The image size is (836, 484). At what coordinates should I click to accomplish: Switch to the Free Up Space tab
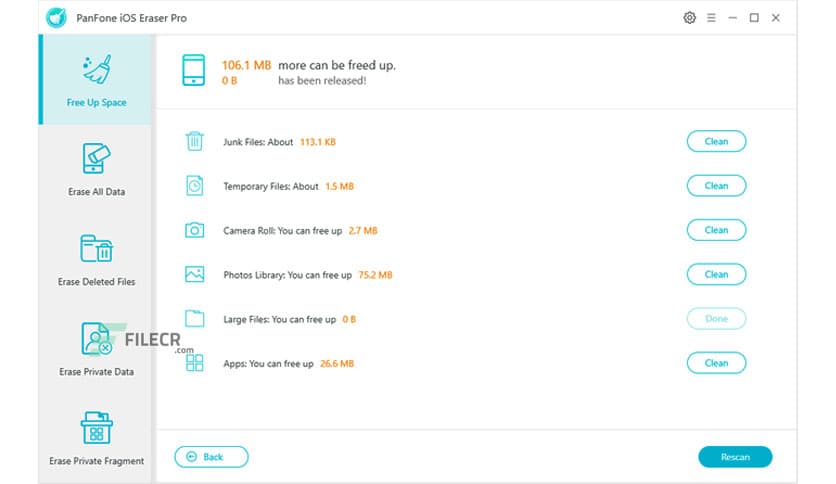[96, 80]
